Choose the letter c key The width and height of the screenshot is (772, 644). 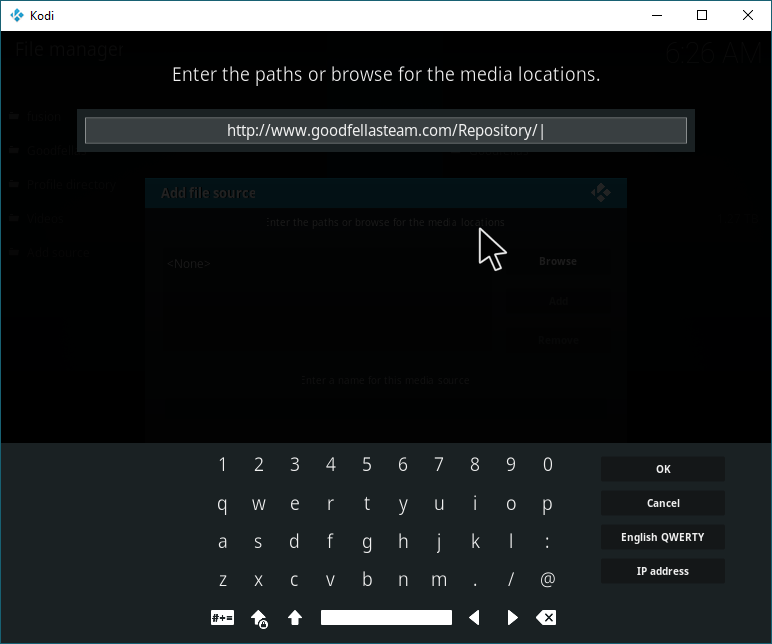point(294,580)
